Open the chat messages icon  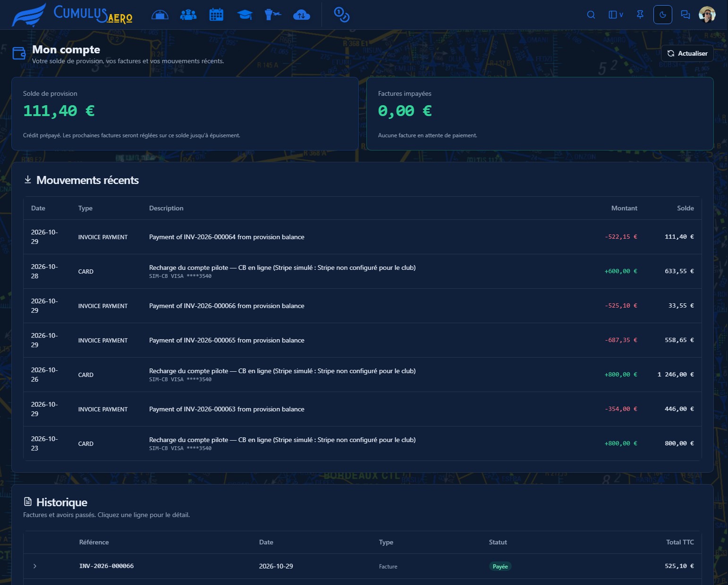(685, 15)
